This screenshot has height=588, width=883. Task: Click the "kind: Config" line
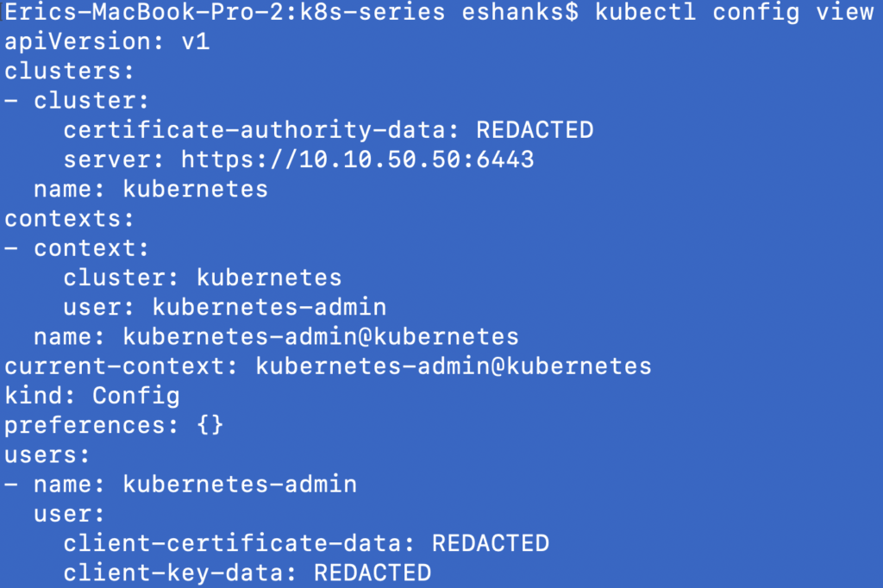click(x=92, y=396)
